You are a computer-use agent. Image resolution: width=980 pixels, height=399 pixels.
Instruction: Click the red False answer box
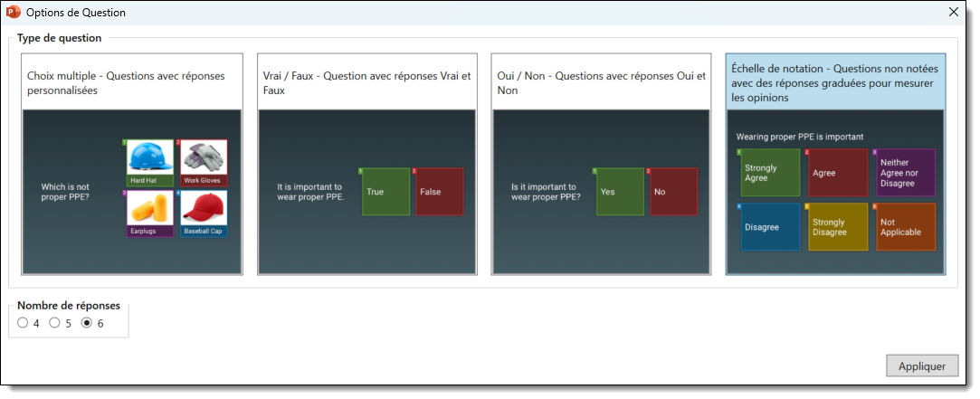coord(439,192)
